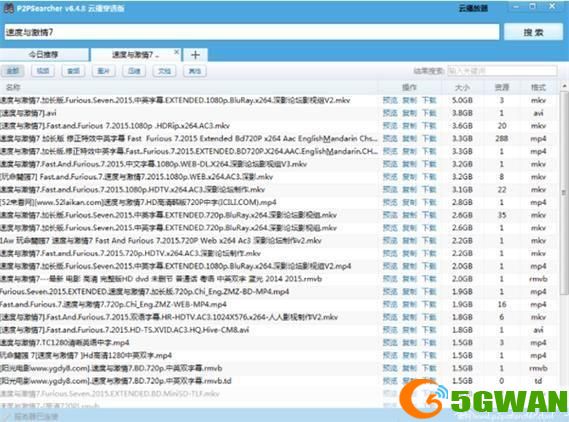Select the row 速度与激情7].avi
The width and height of the screenshot is (569, 422).
point(279,113)
